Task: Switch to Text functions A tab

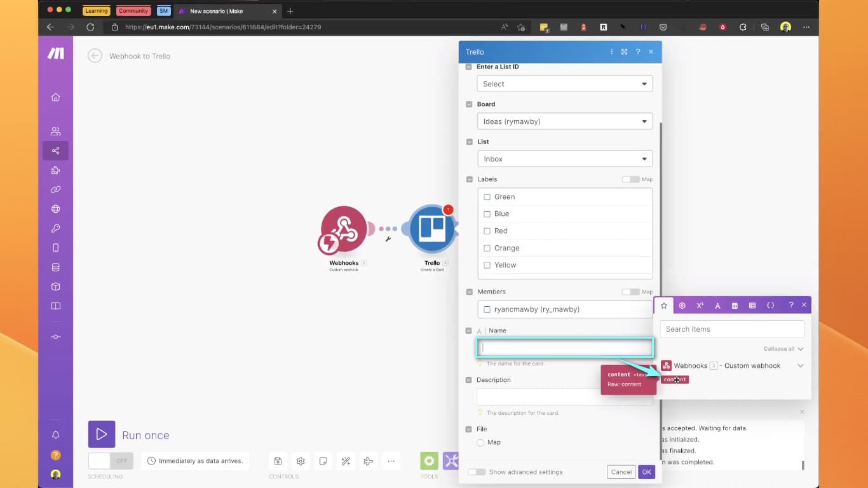Action: (x=717, y=305)
